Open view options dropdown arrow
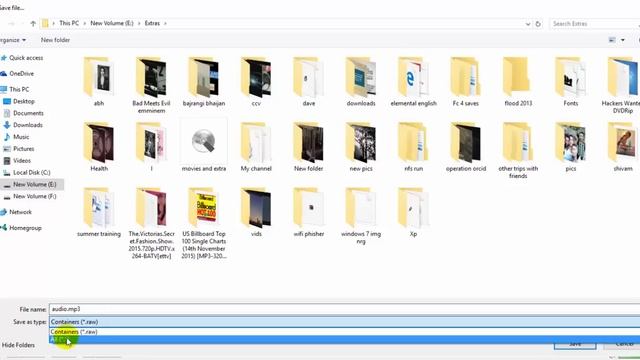The image size is (640, 360). [623, 40]
